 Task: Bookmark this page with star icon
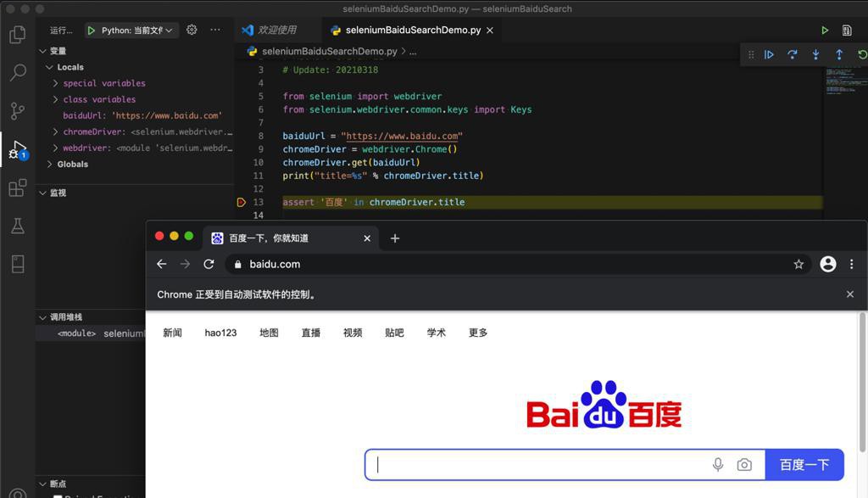[798, 264]
